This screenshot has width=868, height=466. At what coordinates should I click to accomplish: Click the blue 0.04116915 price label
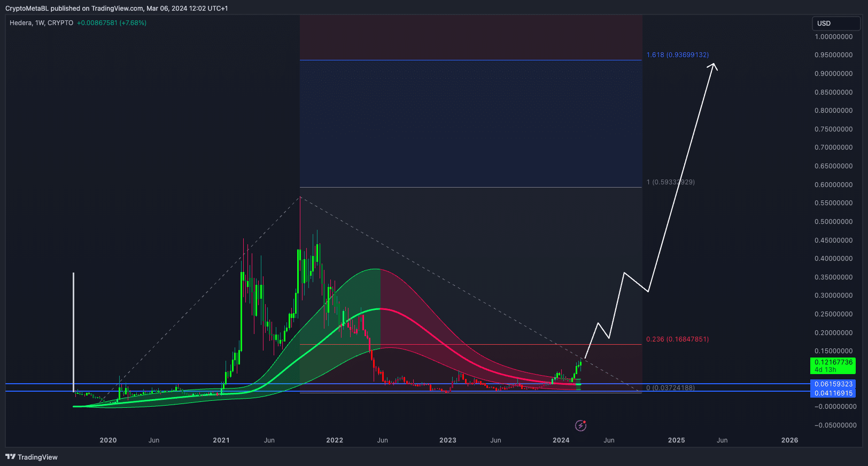coord(833,393)
